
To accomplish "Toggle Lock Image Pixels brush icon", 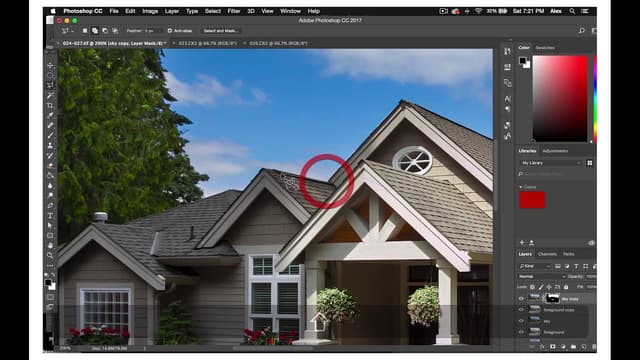I will pyautogui.click(x=541, y=287).
